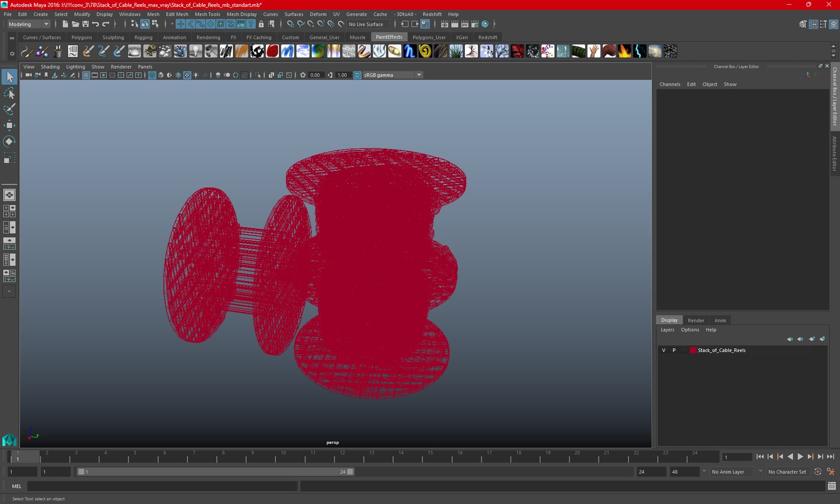Viewport: 840px width, 504px height.
Task: Click frame 12 on the time slider
Action: tap(342, 457)
